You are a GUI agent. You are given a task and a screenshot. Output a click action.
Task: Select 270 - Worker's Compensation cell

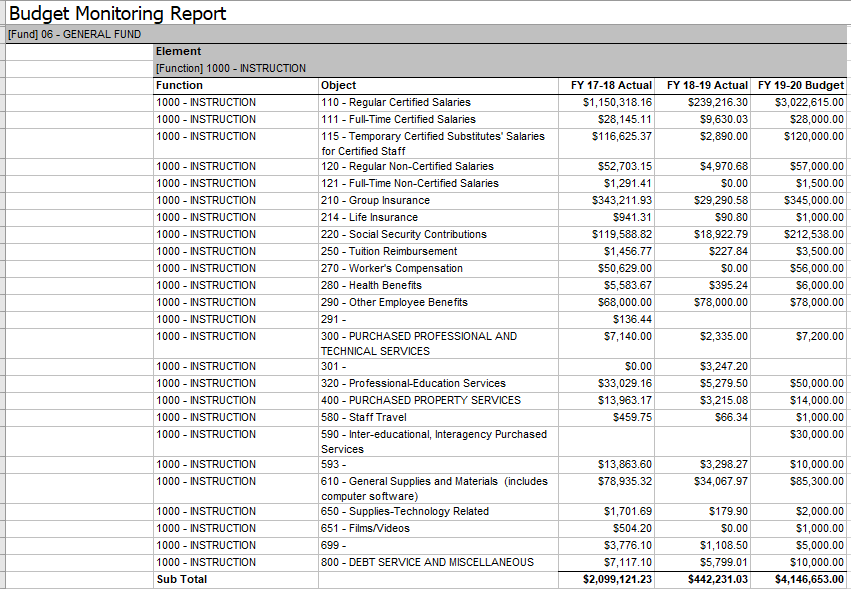coord(439,269)
